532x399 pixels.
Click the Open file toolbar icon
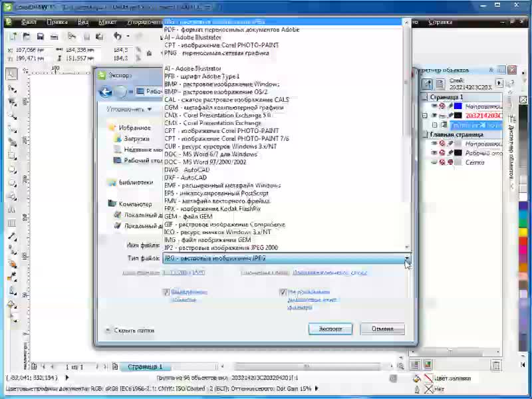[x=27, y=37]
